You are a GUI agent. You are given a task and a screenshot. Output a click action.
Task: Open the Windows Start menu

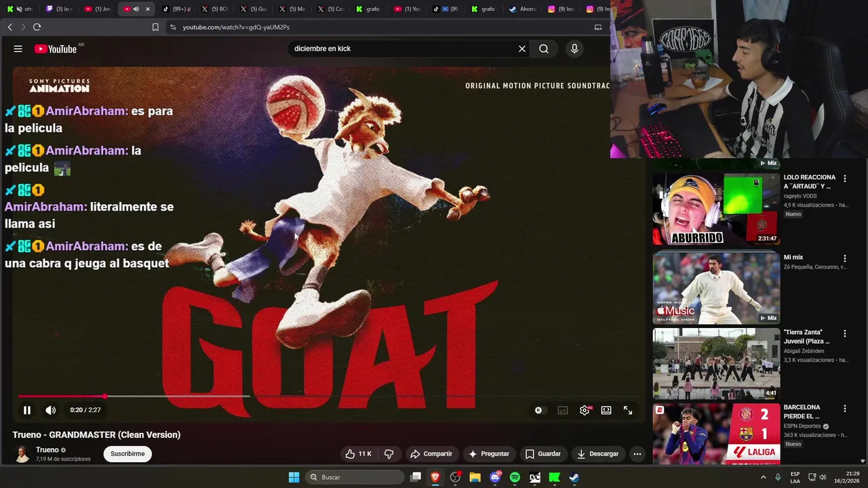pyautogui.click(x=294, y=477)
